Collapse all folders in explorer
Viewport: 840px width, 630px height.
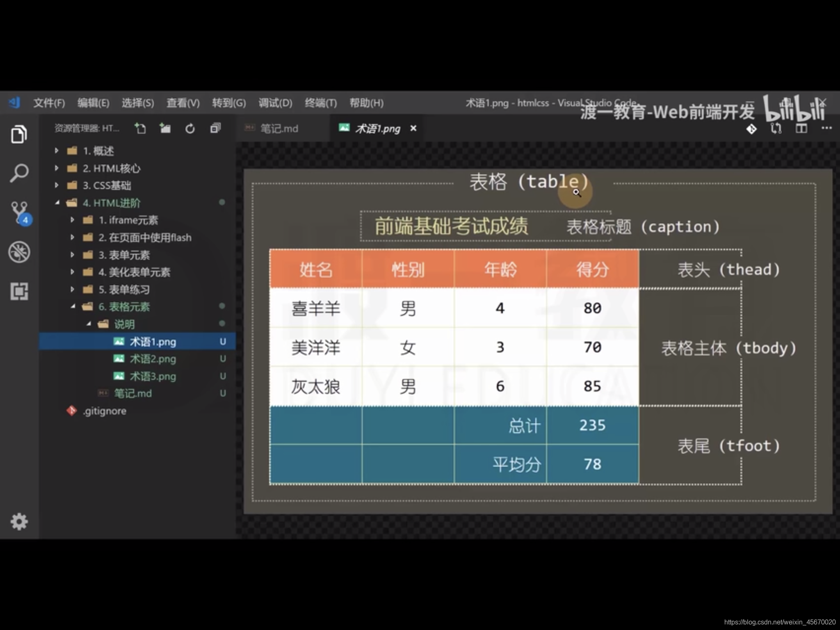215,129
